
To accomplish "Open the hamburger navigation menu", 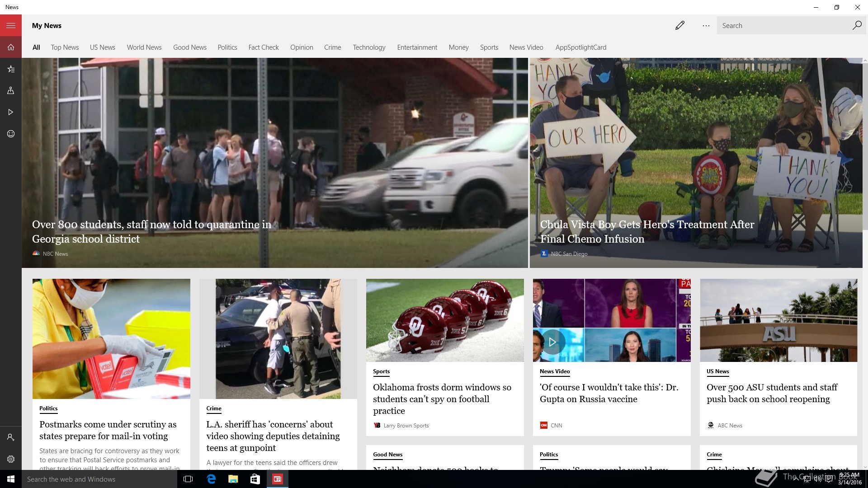I will point(11,25).
